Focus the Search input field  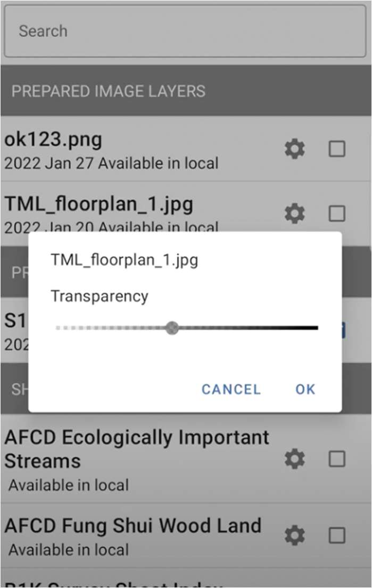[185, 31]
